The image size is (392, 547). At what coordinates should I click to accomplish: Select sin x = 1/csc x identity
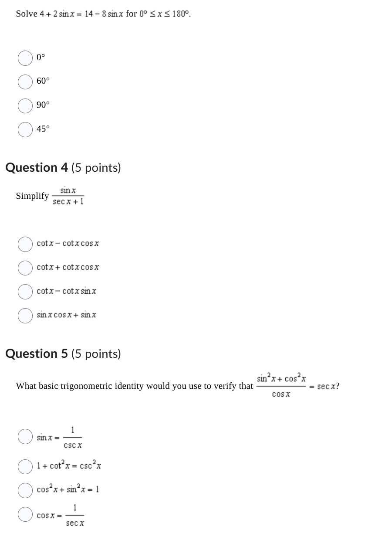[25, 436]
